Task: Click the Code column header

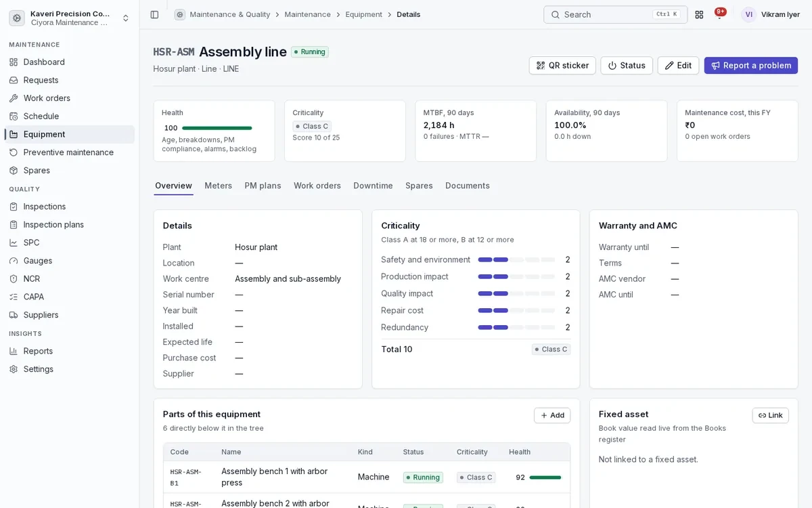Action: [179, 452]
